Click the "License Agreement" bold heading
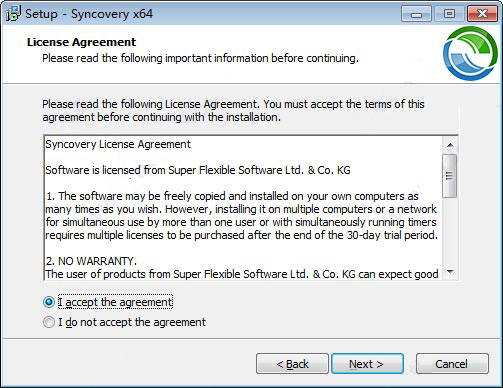Viewport: 503px width, 388px height. (81, 42)
